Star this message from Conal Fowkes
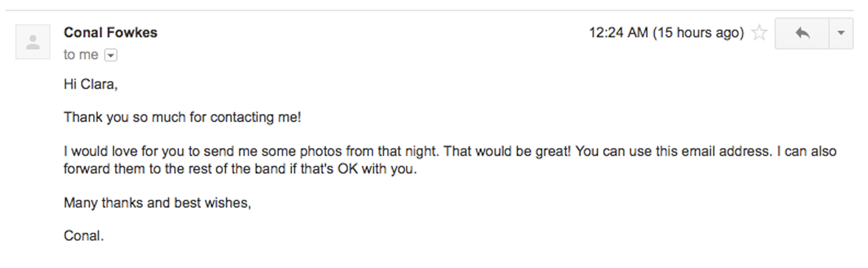Viewport: 868px width, 268px height. click(759, 33)
